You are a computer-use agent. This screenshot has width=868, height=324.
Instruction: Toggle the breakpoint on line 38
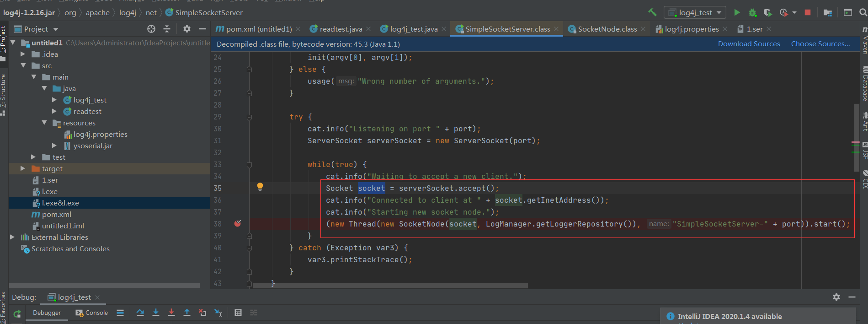coord(238,224)
